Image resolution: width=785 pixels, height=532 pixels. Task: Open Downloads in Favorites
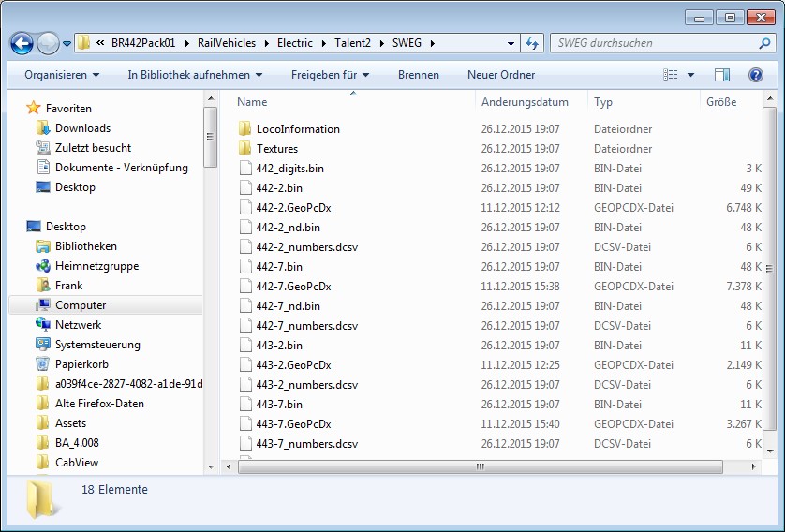click(x=82, y=128)
